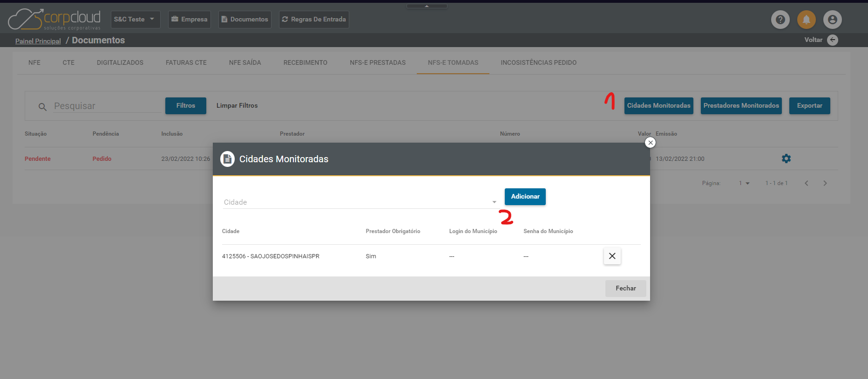
Task: Focus the Pesquisar search field
Action: [x=107, y=106]
